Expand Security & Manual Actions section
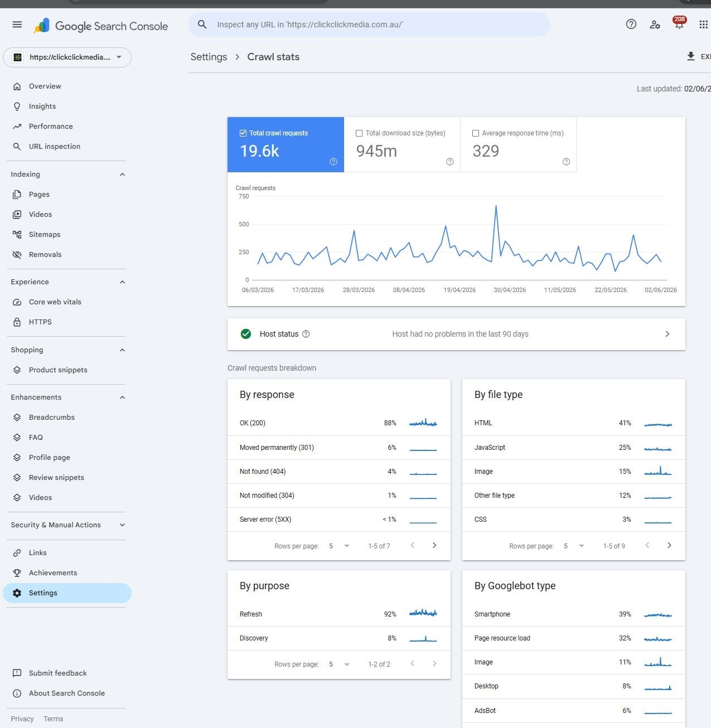 tap(122, 525)
